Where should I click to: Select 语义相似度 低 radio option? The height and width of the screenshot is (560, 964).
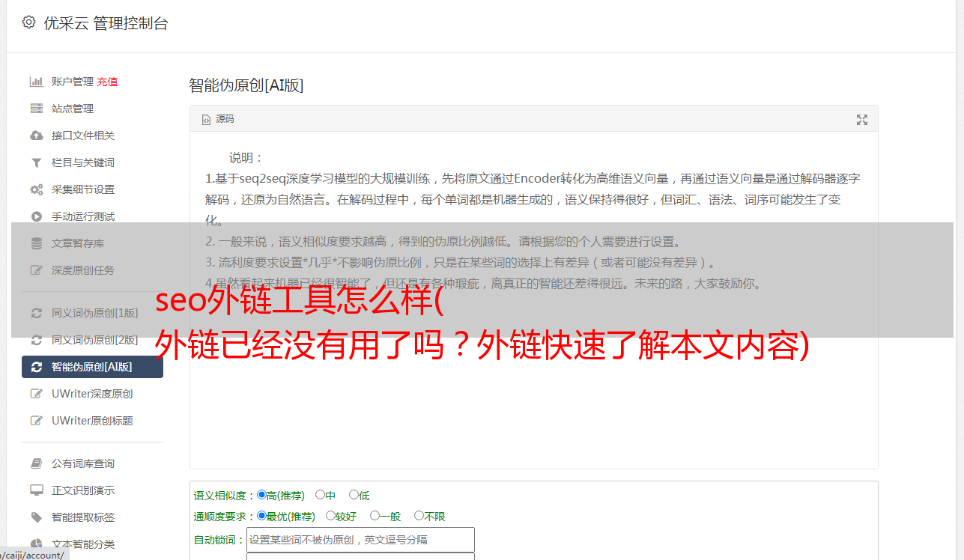[354, 495]
